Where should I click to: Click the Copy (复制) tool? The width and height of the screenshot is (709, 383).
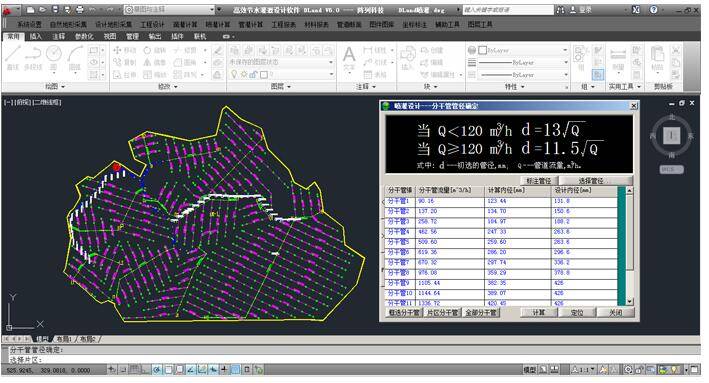[124, 62]
